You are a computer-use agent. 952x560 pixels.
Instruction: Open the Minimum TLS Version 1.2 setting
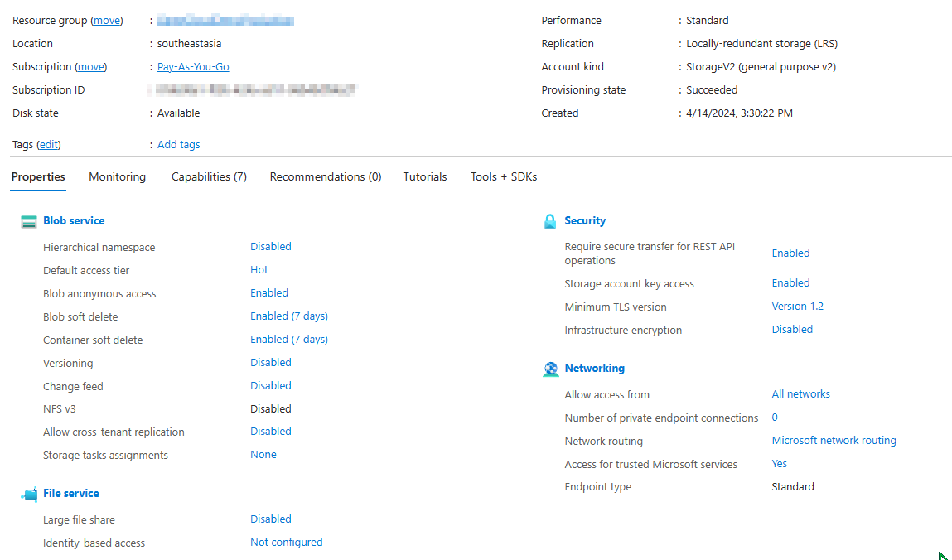797,306
